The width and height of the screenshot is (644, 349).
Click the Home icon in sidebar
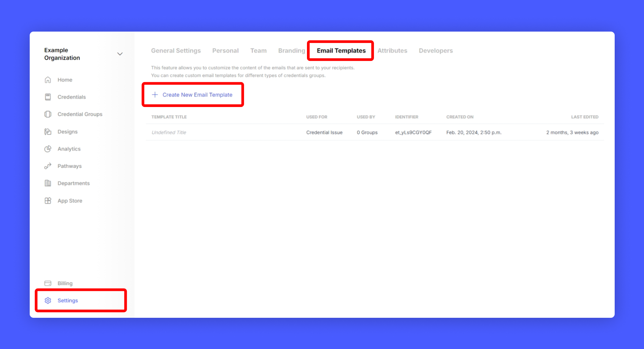tap(48, 80)
